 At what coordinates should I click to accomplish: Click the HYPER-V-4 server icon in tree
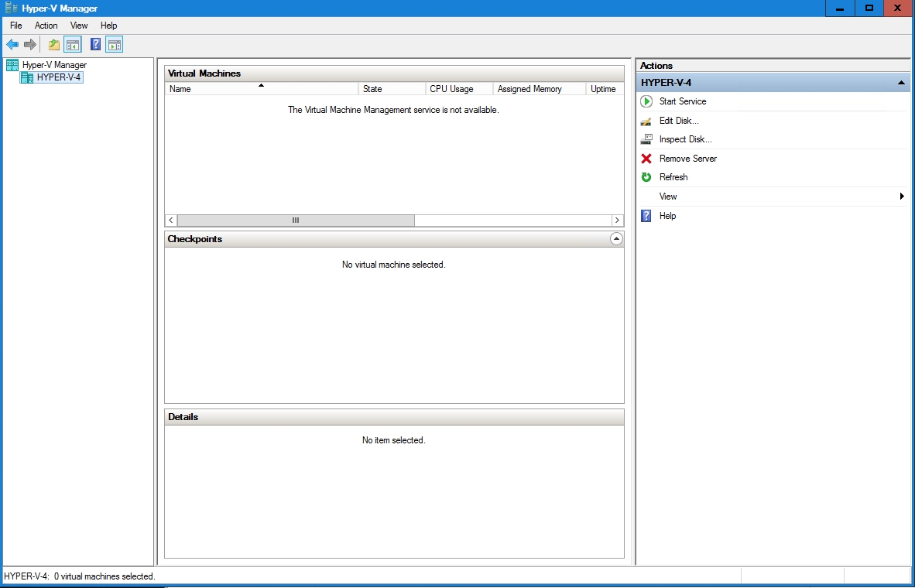pos(27,77)
